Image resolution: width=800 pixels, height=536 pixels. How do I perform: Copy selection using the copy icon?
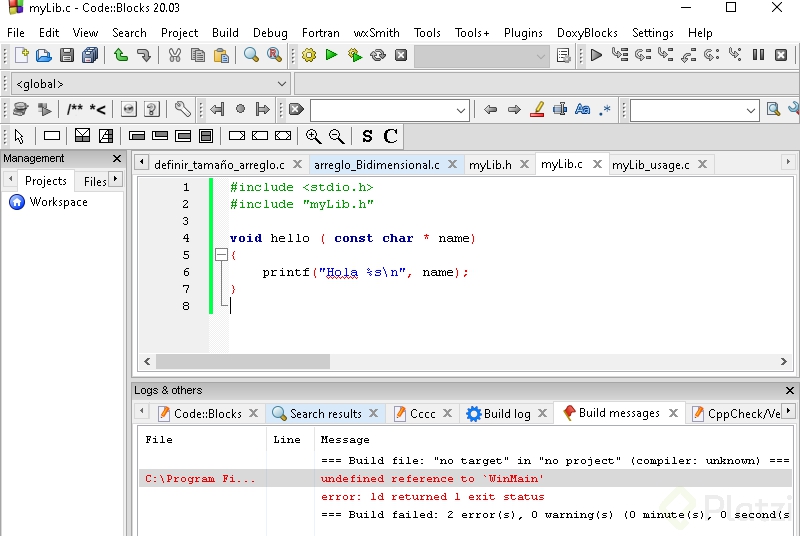coord(198,55)
